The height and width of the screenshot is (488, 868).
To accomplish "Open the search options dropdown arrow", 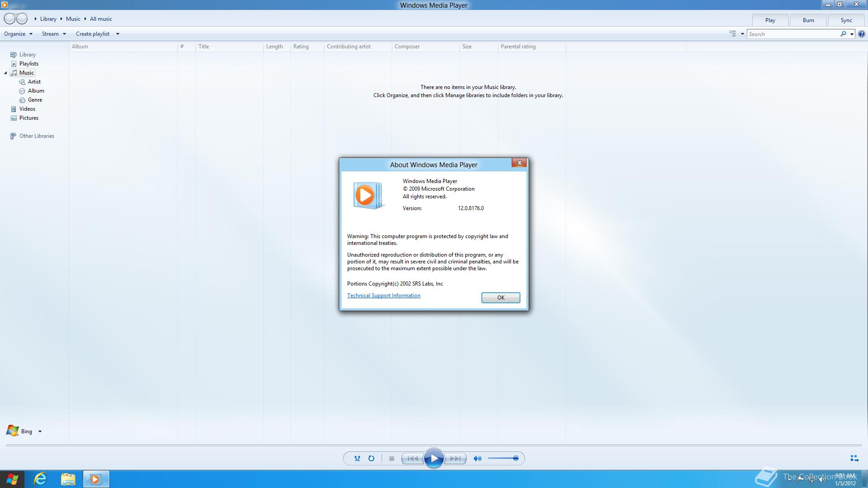I will click(x=852, y=34).
